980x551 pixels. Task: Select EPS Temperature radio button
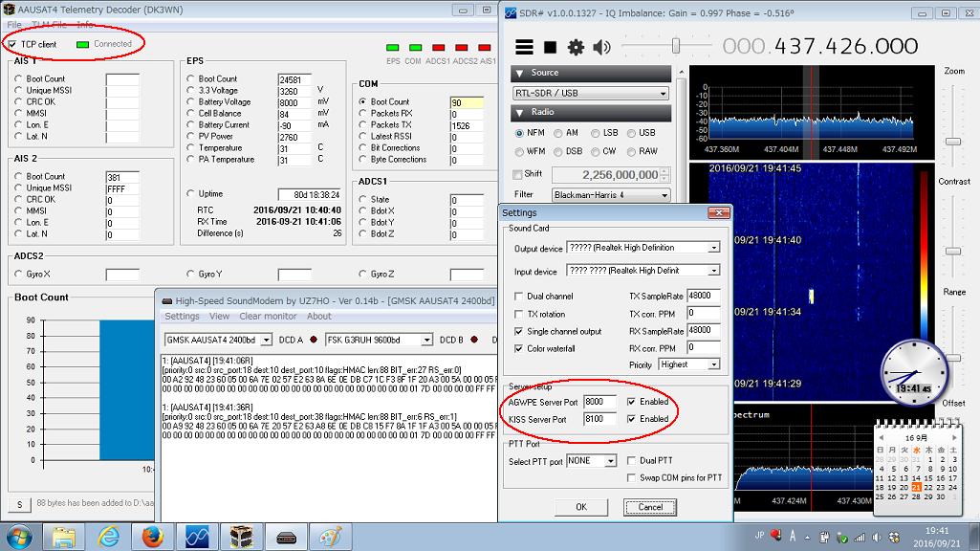[190, 148]
